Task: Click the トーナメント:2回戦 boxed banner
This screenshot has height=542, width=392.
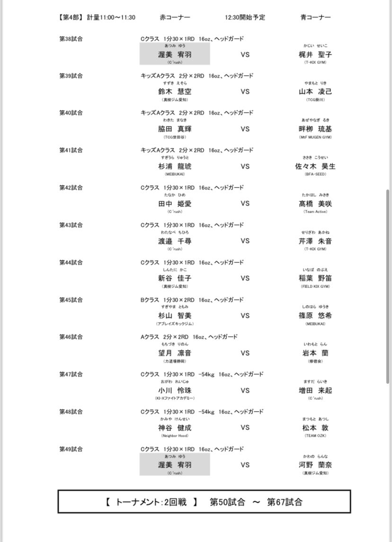Action: tap(204, 502)
